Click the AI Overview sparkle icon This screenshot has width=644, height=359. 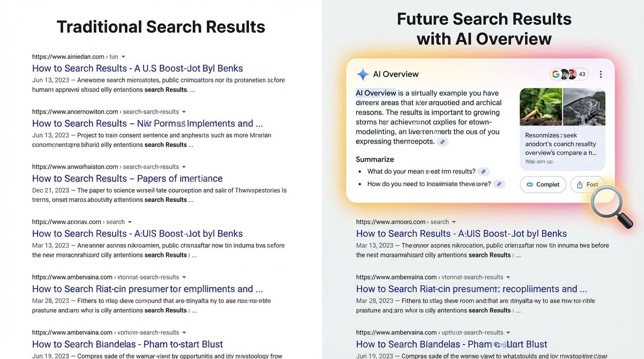click(x=362, y=74)
